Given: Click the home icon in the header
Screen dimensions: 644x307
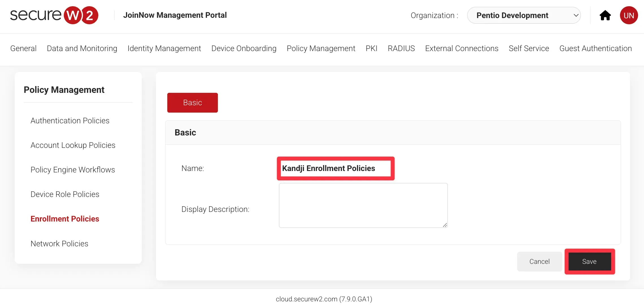Looking at the screenshot, I should 605,16.
